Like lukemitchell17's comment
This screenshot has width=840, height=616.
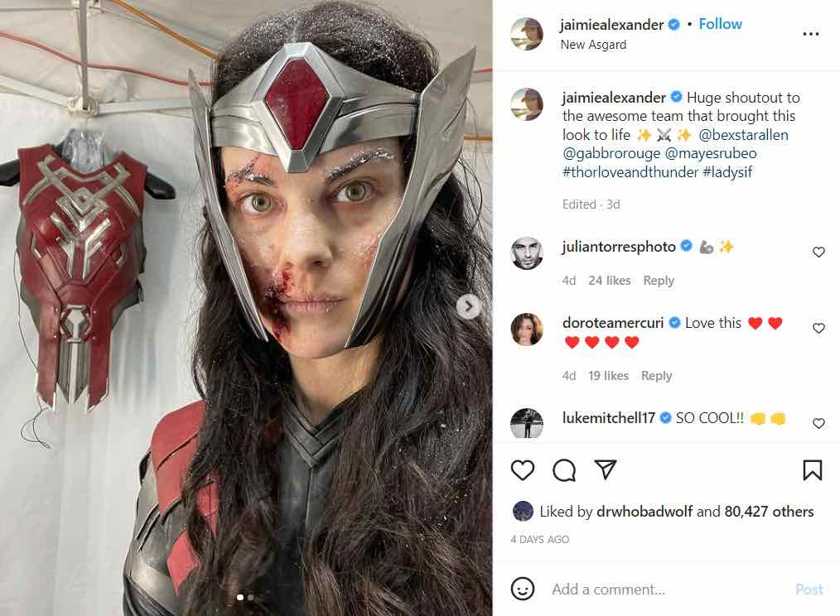tap(818, 423)
